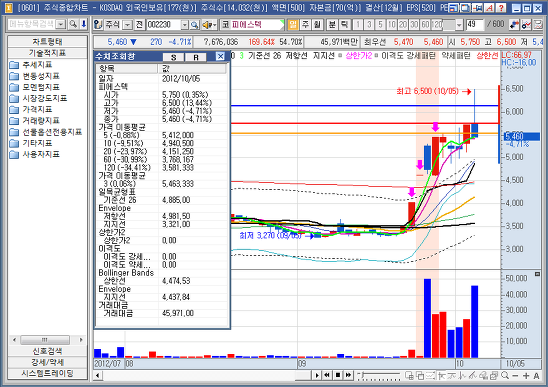
Task: Toggle the 60 interval button
Action: point(425,25)
